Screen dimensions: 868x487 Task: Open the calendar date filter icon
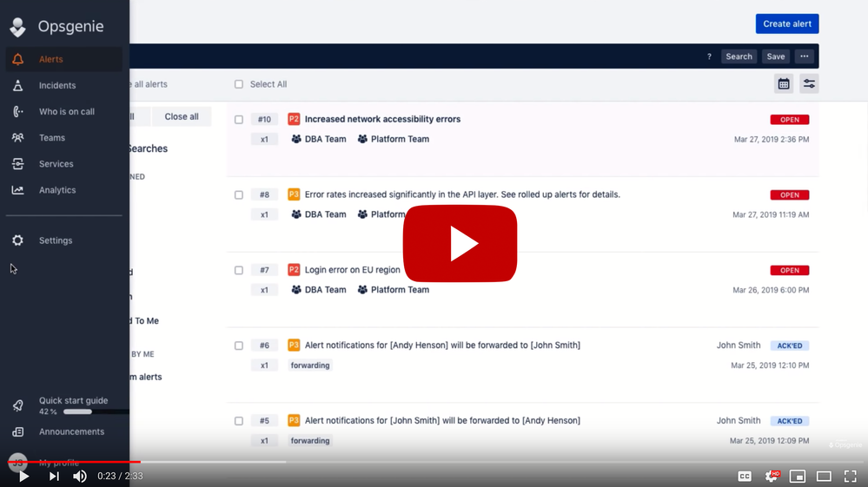(784, 84)
